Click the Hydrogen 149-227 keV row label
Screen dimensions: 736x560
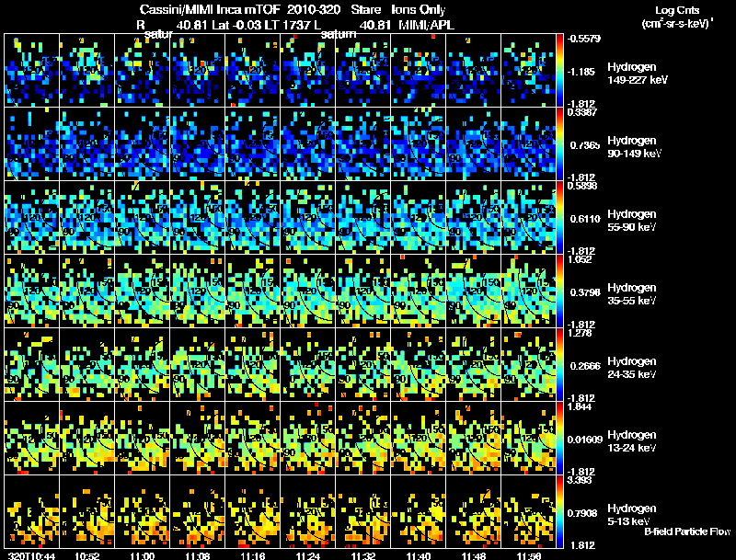coord(637,74)
